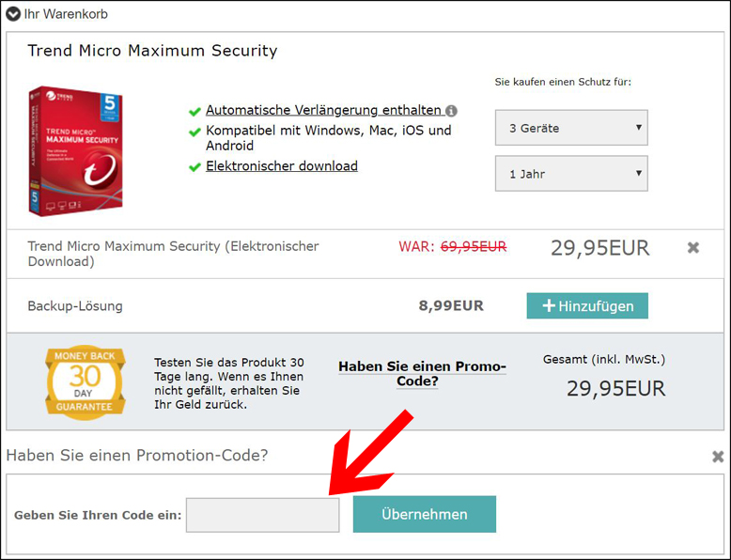Collapse the Ihr Warenkorb chevron icon

13,14
